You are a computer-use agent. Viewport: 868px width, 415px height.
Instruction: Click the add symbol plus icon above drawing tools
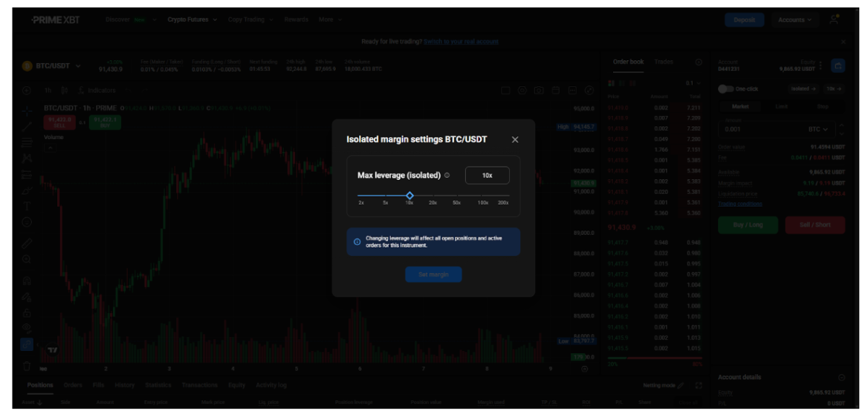click(x=27, y=90)
